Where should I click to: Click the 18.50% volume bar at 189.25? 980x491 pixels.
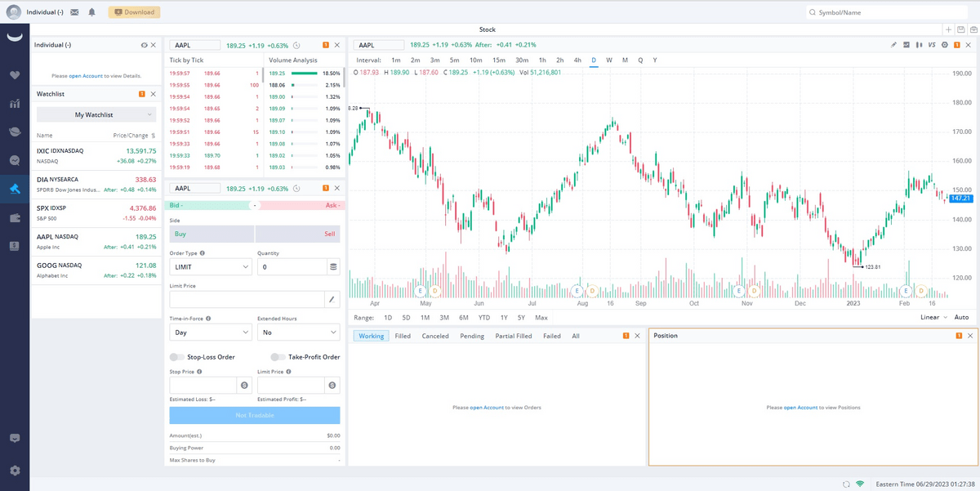point(305,73)
